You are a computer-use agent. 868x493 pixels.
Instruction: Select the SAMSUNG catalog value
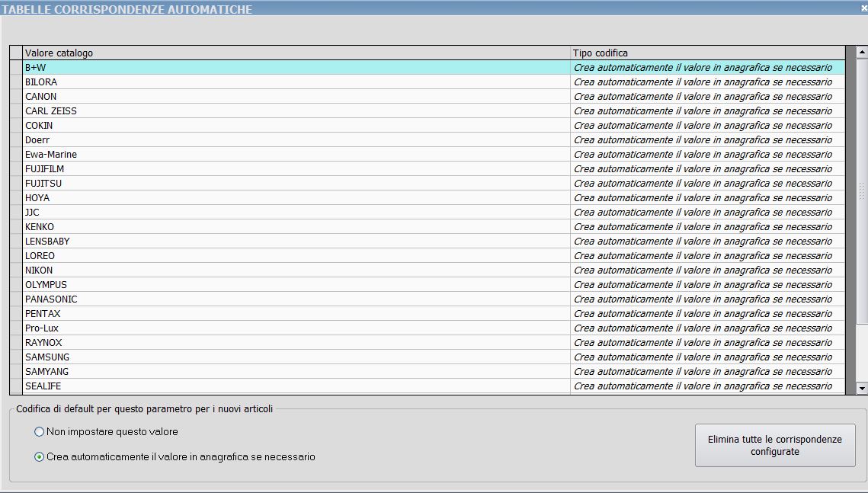tap(296, 357)
